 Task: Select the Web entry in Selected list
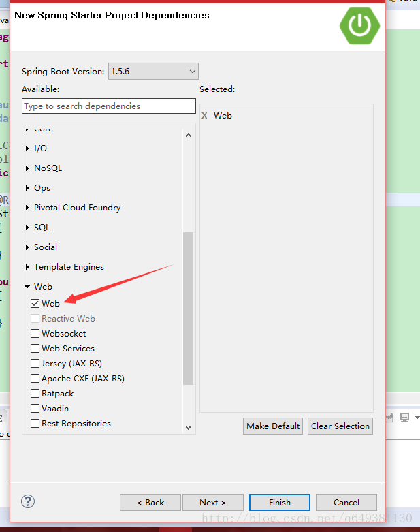(x=223, y=116)
